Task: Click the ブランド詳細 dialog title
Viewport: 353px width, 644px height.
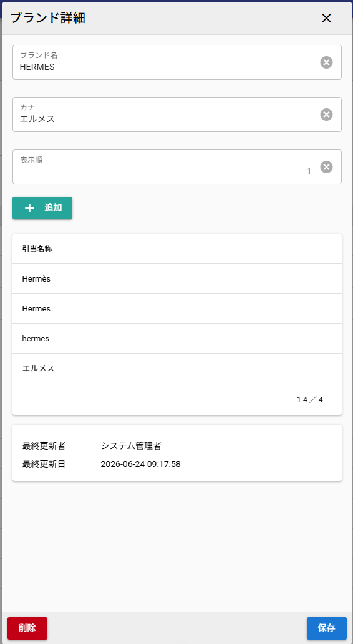Action: click(48, 18)
